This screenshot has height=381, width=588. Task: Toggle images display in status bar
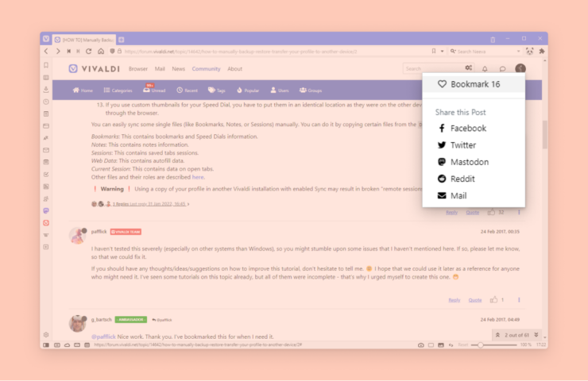point(441,345)
